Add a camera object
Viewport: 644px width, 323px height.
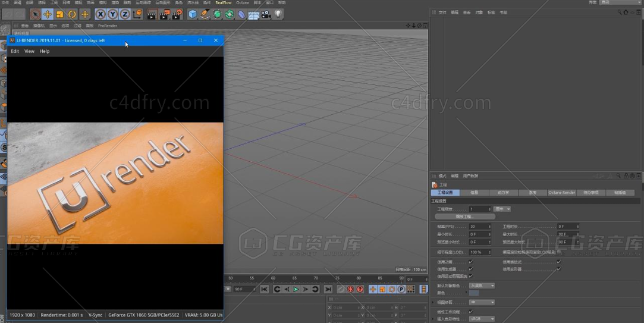[266, 14]
